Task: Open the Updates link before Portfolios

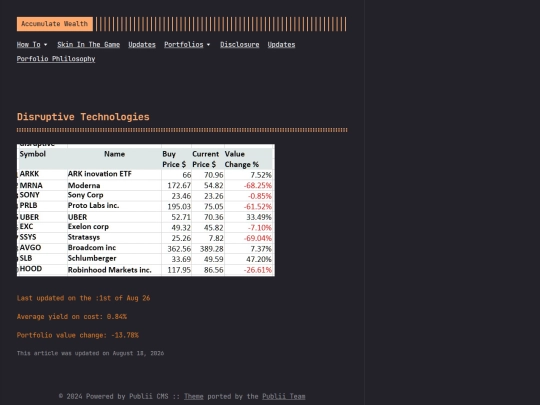Action: 142,44
